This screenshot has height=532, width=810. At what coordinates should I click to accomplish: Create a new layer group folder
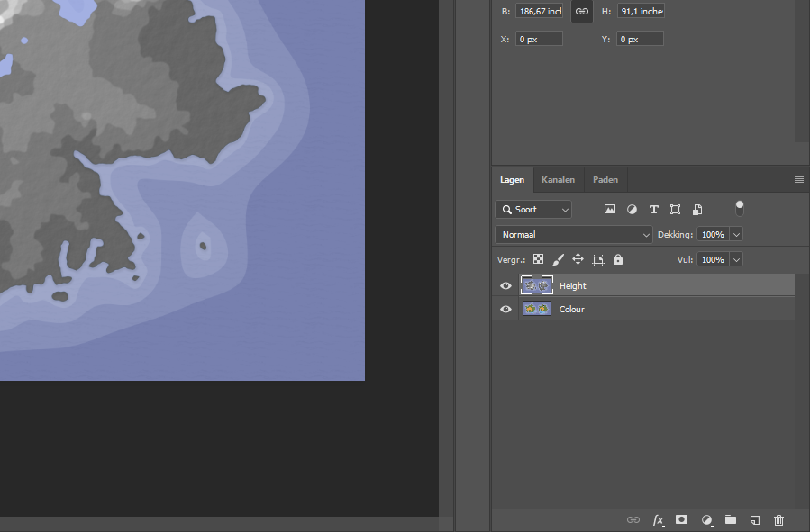point(731,519)
